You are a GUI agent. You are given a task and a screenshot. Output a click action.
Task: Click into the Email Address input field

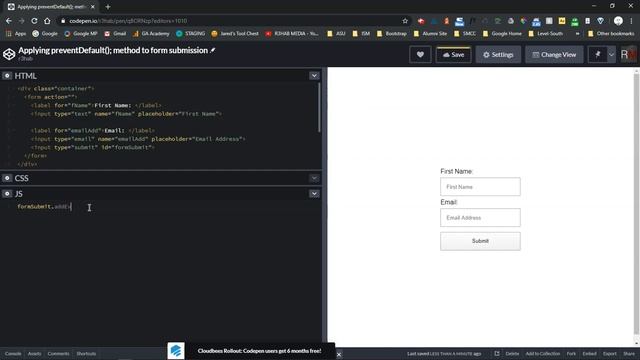coord(480,218)
